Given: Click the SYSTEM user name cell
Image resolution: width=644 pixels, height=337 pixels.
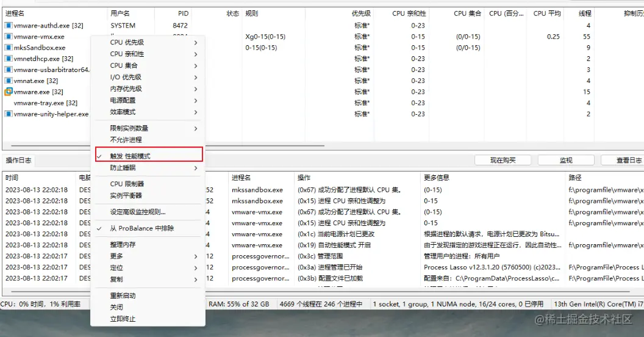Looking at the screenshot, I should pos(123,26).
